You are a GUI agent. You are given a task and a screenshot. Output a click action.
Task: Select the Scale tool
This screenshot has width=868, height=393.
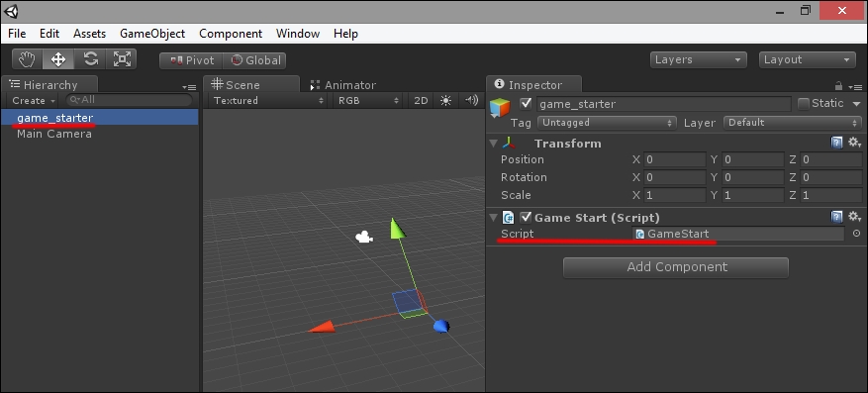121,59
